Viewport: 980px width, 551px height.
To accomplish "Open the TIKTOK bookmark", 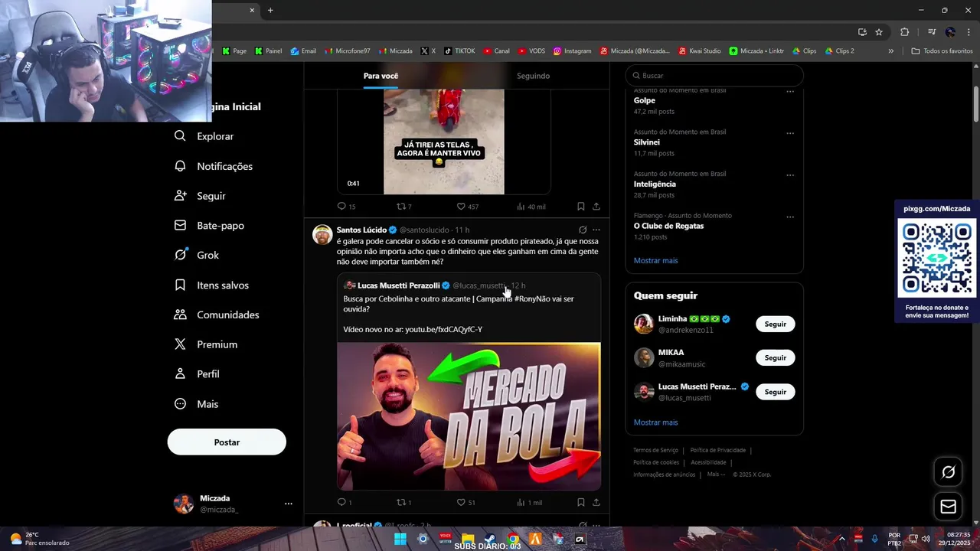I will (x=459, y=51).
